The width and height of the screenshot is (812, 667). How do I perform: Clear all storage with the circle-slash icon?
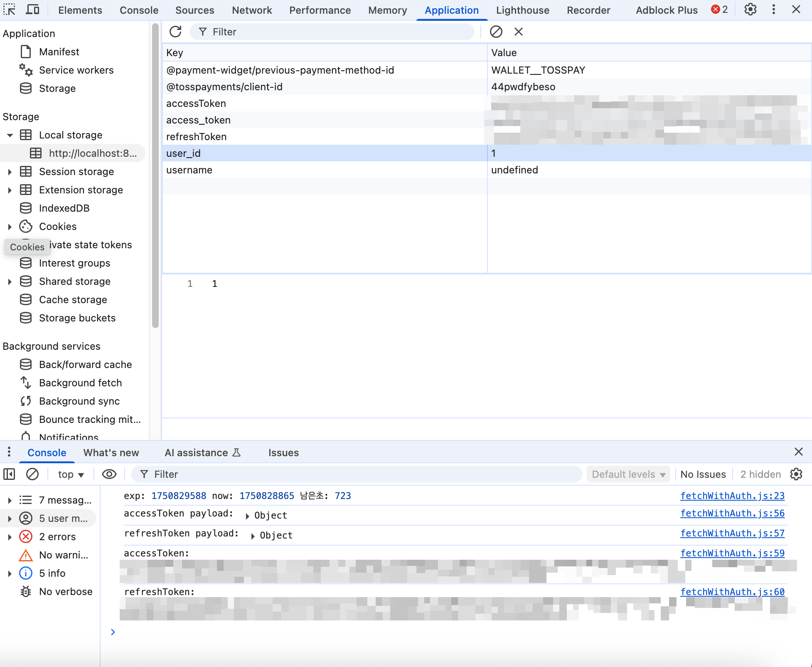click(496, 32)
